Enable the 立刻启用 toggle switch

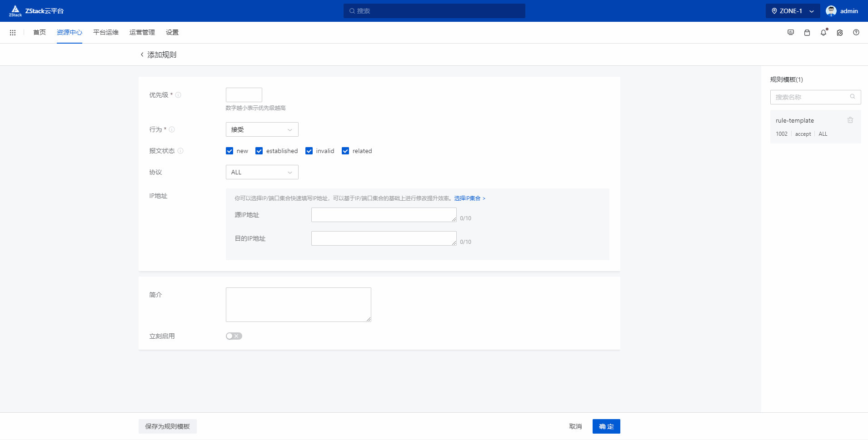point(234,336)
